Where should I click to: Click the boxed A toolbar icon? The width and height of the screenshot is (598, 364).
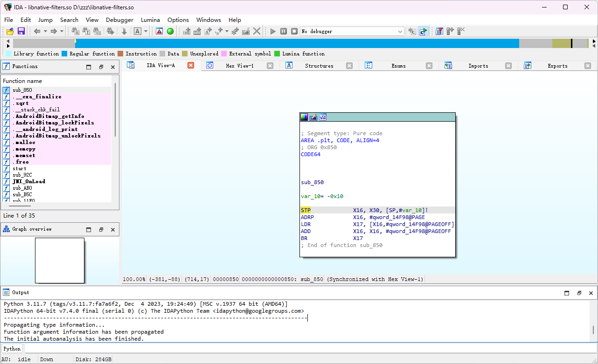138,31
